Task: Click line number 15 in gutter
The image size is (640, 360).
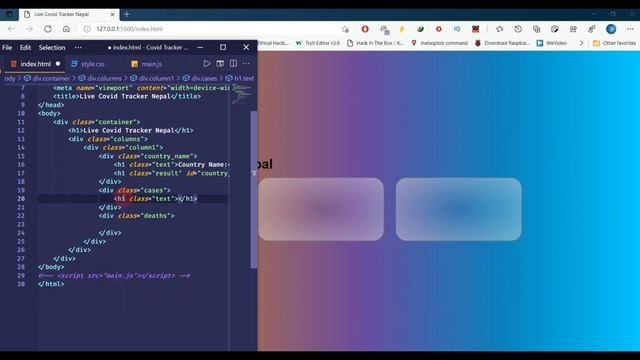Action: [21, 156]
